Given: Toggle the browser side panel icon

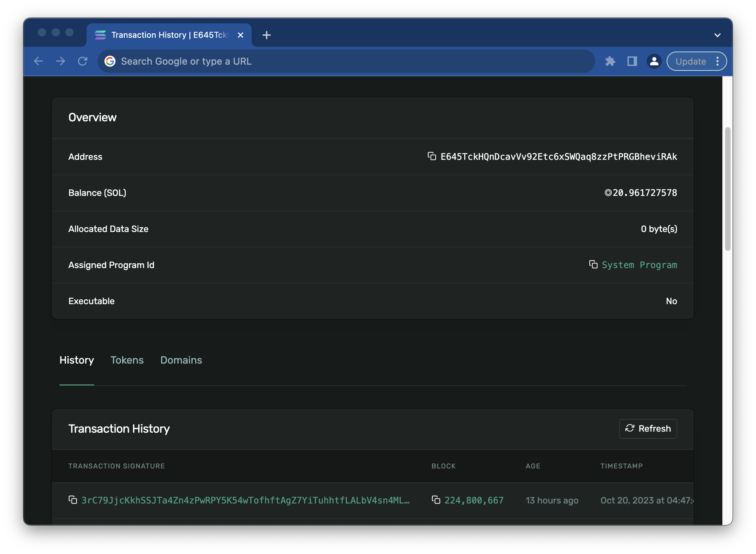Looking at the screenshot, I should pyautogui.click(x=632, y=61).
